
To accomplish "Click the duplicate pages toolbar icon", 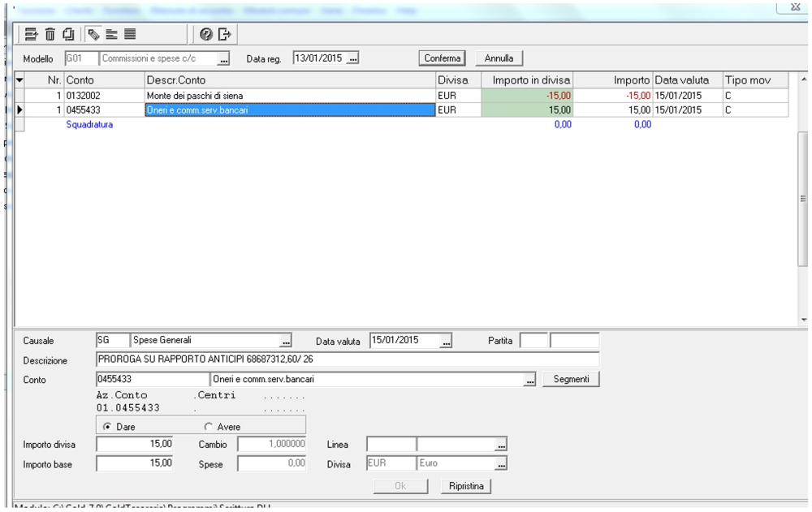I will click(68, 34).
